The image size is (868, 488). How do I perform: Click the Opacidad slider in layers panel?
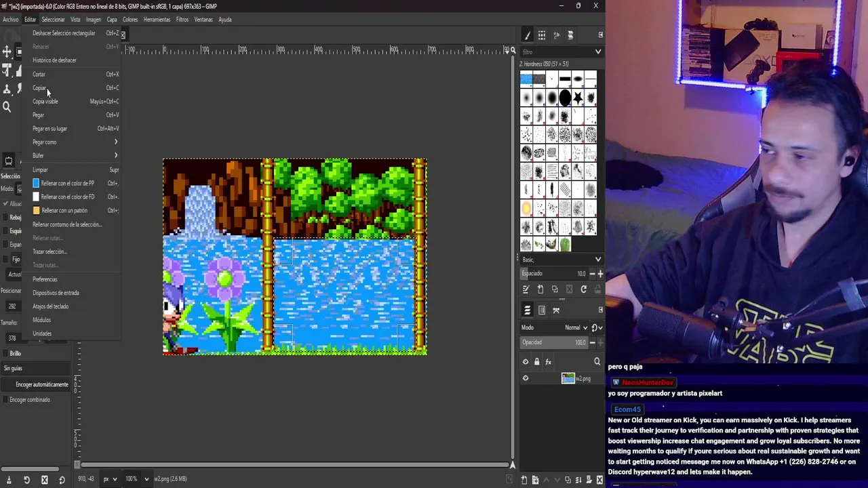pos(553,342)
